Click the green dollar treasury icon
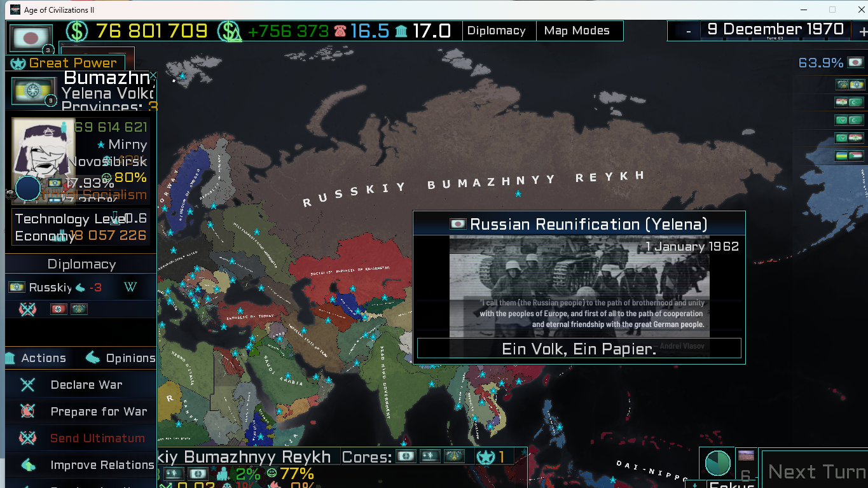This screenshot has height=488, width=868. coord(77,31)
